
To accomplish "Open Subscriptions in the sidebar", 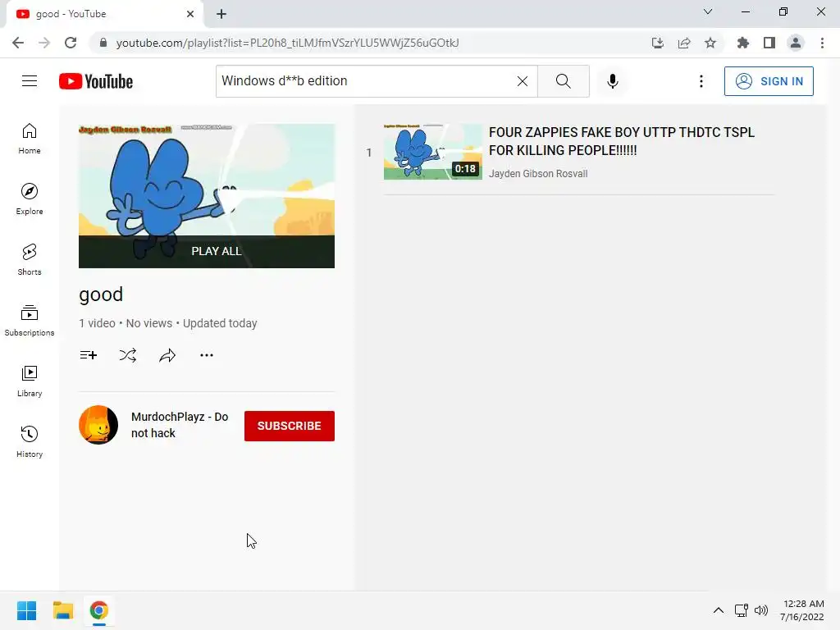I will pyautogui.click(x=30, y=321).
